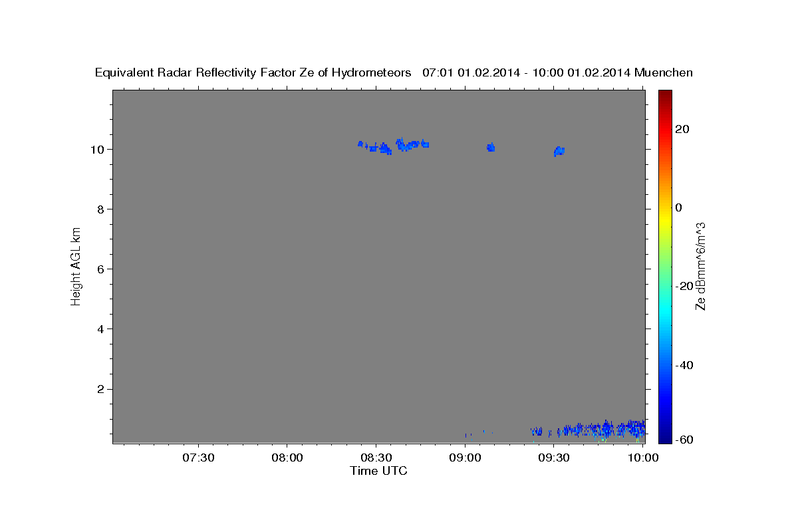
Task: Click the height axis label 2
Action: [102, 389]
